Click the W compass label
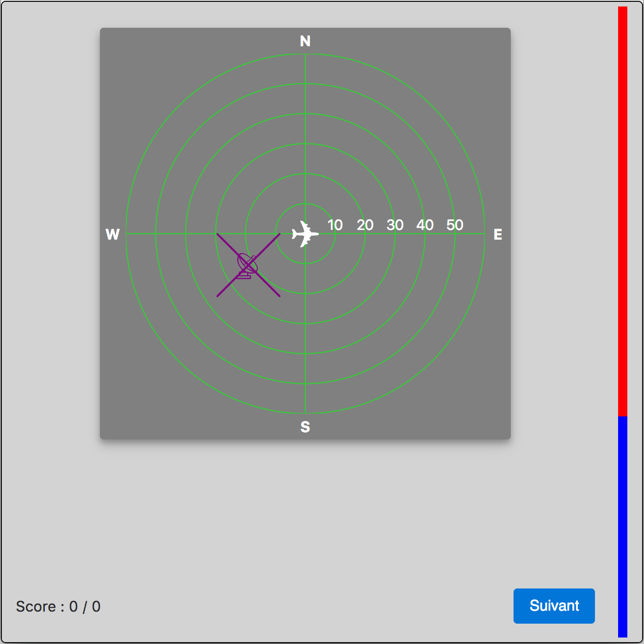 [x=112, y=234]
